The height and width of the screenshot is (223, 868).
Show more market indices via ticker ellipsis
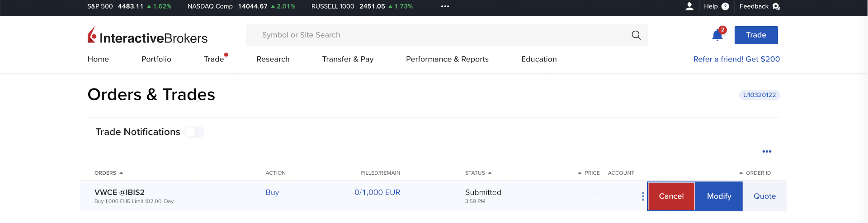pyautogui.click(x=445, y=6)
